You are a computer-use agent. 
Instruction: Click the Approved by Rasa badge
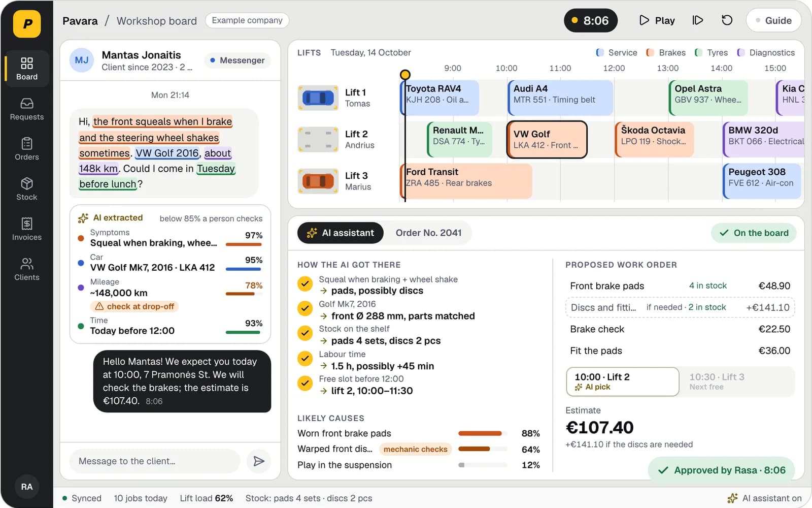722,470
